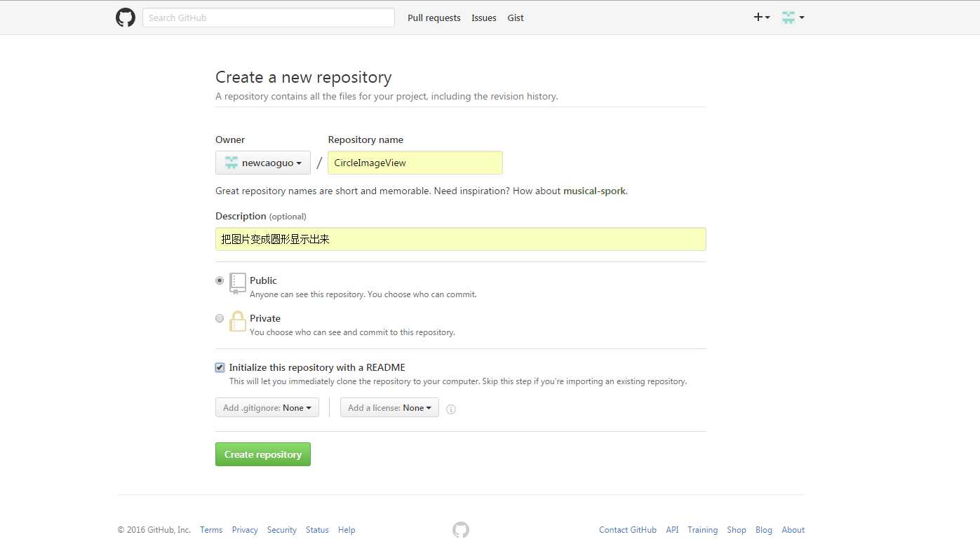The width and height of the screenshot is (980, 558).
Task: Use the suggested name musical-spork
Action: (594, 191)
